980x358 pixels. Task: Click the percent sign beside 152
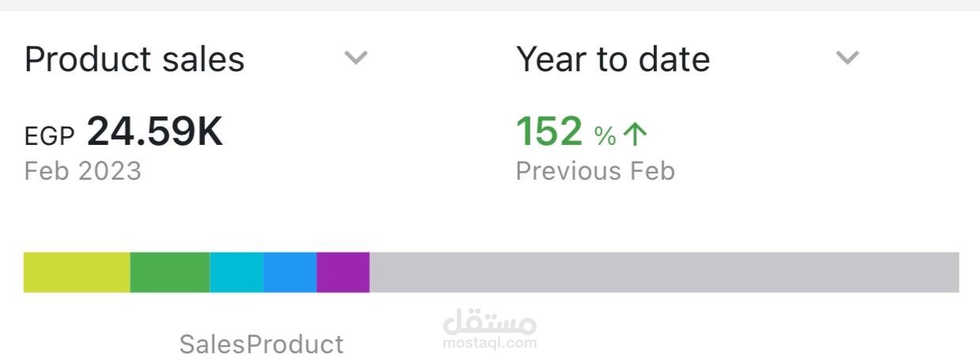pyautogui.click(x=605, y=136)
